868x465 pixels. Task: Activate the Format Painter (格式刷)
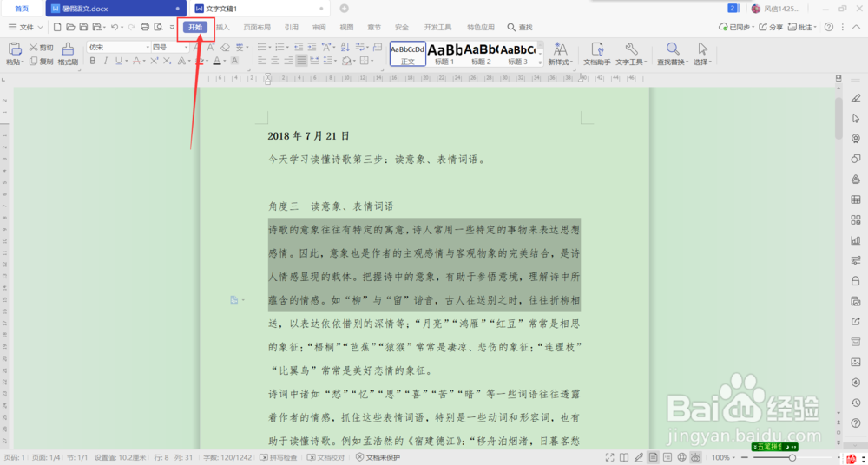point(68,55)
